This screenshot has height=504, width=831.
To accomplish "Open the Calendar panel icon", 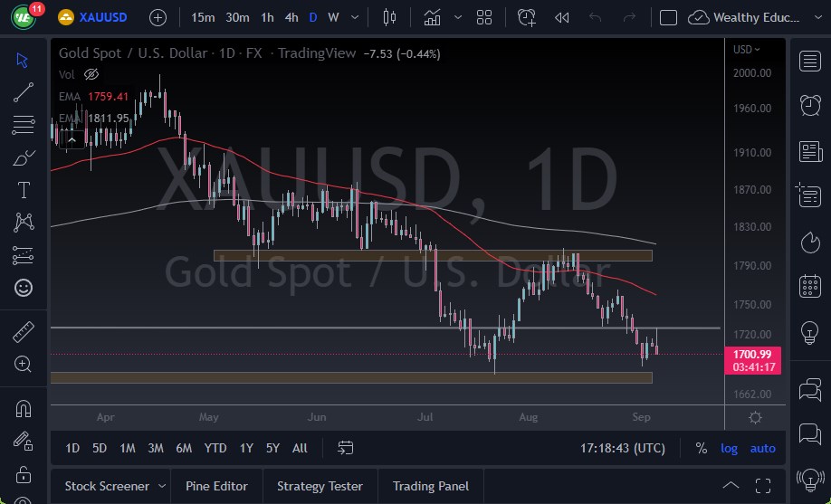I will coord(810,287).
